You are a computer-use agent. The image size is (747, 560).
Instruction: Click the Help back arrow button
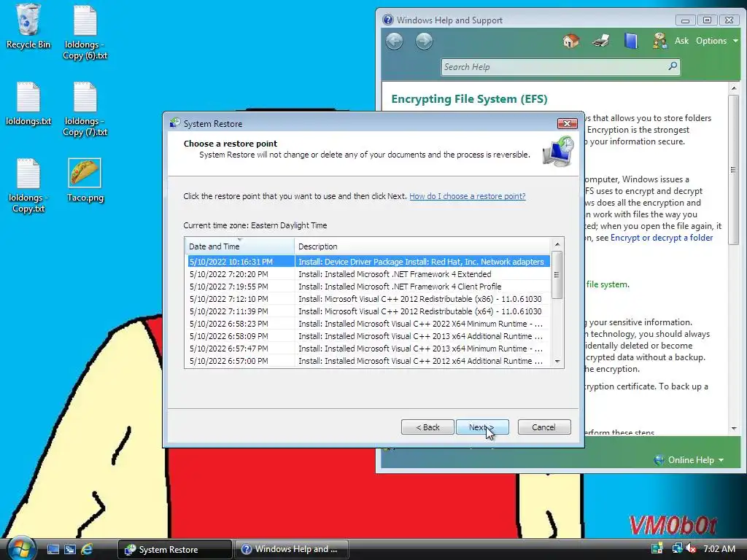pos(395,42)
